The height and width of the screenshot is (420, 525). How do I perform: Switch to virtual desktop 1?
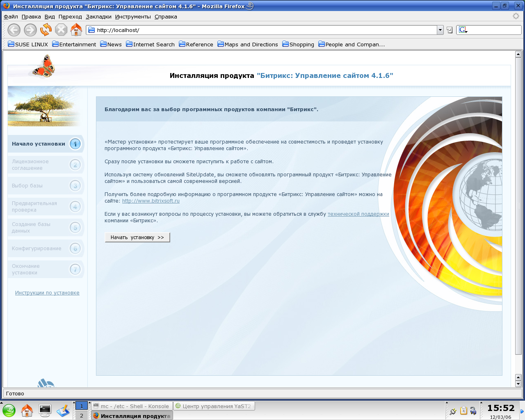click(x=81, y=406)
